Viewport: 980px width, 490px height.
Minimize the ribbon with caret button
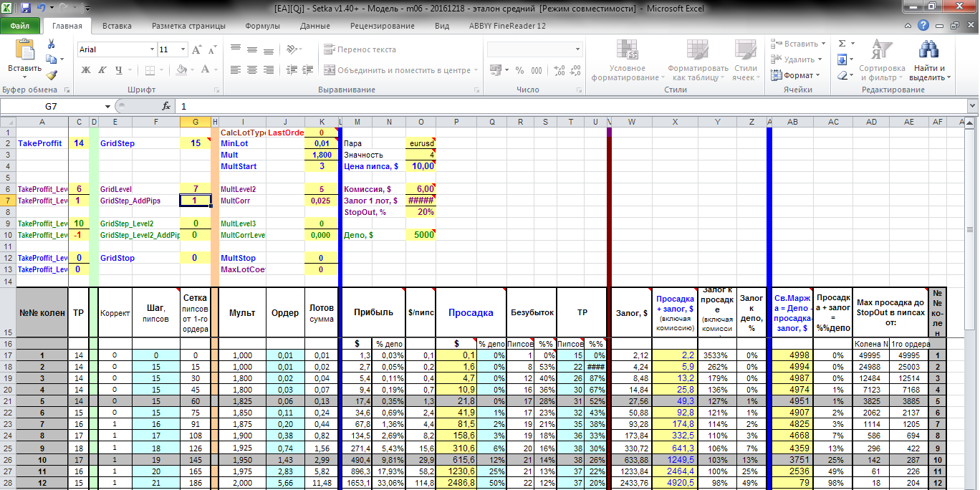909,26
